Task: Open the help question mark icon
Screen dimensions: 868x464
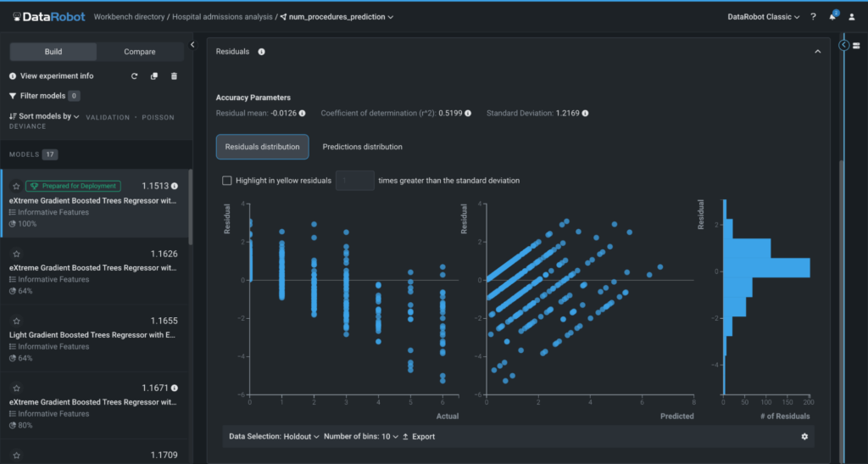Action: [x=814, y=17]
